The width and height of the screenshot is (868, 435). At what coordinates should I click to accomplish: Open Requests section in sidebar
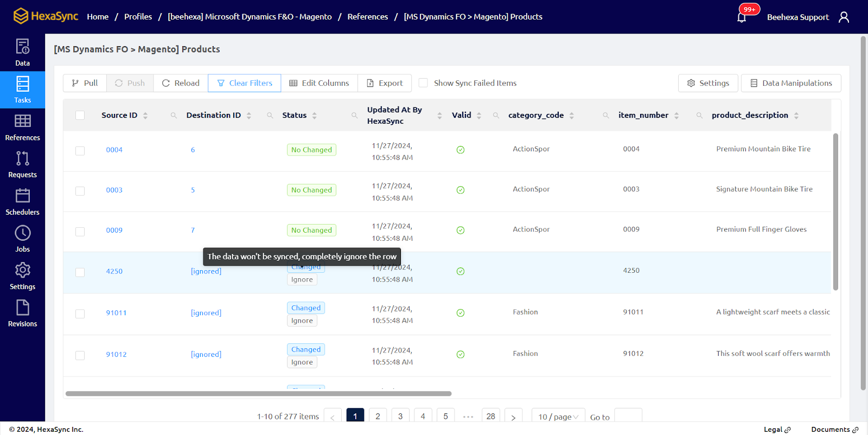(22, 165)
